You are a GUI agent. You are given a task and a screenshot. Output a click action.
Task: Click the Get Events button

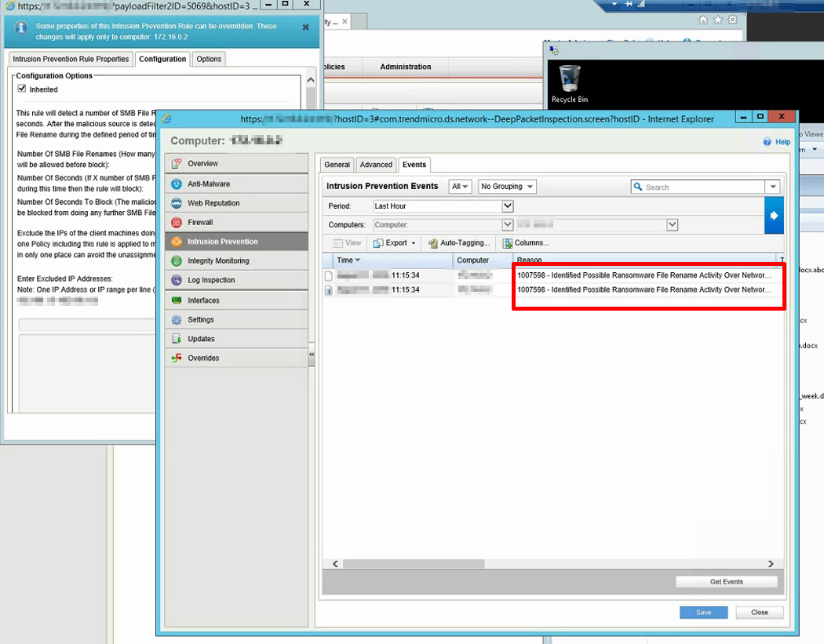click(726, 582)
